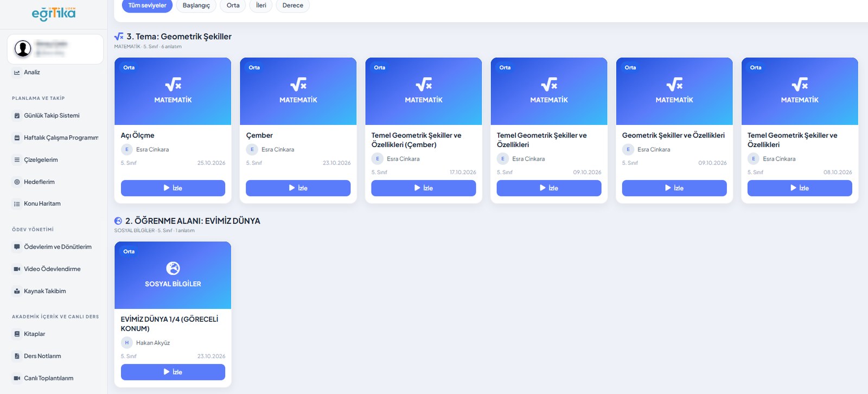
Task: Open the Konu Haritam icon
Action: 17,204
